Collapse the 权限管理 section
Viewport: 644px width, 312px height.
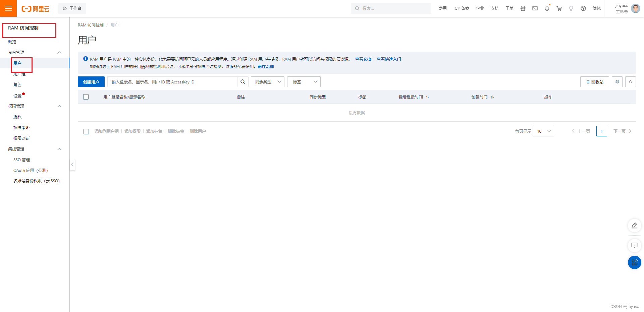[x=59, y=106]
